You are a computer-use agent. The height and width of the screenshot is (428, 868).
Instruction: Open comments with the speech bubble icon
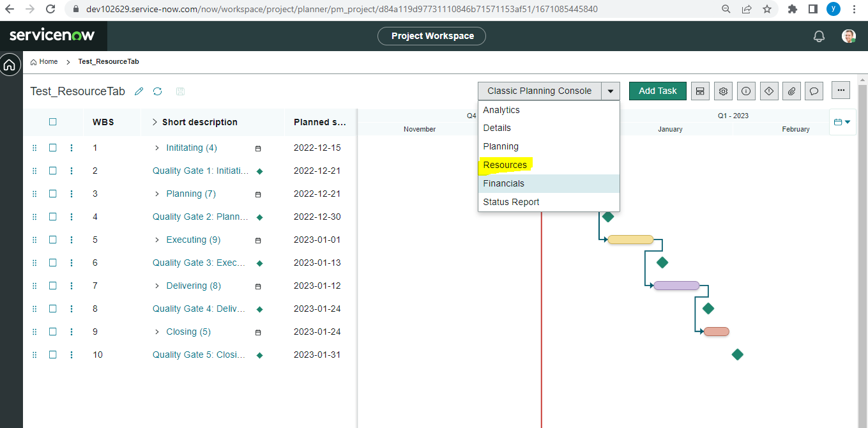(814, 91)
